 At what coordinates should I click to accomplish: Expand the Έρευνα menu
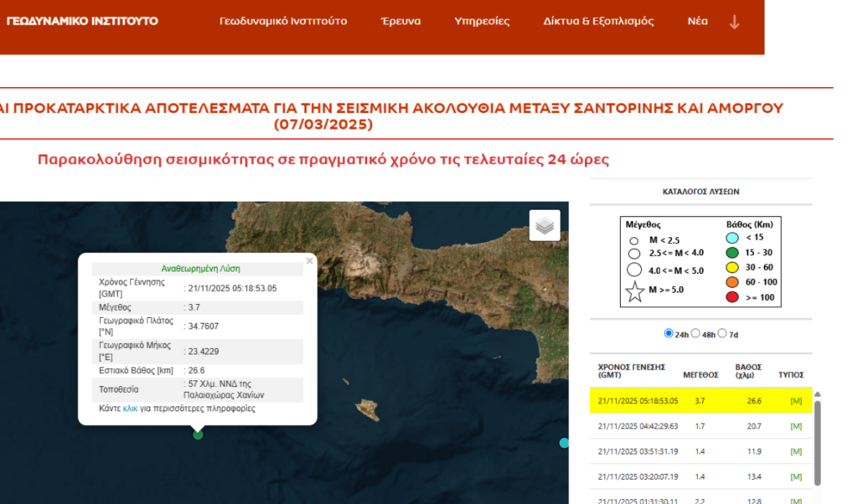pyautogui.click(x=401, y=21)
